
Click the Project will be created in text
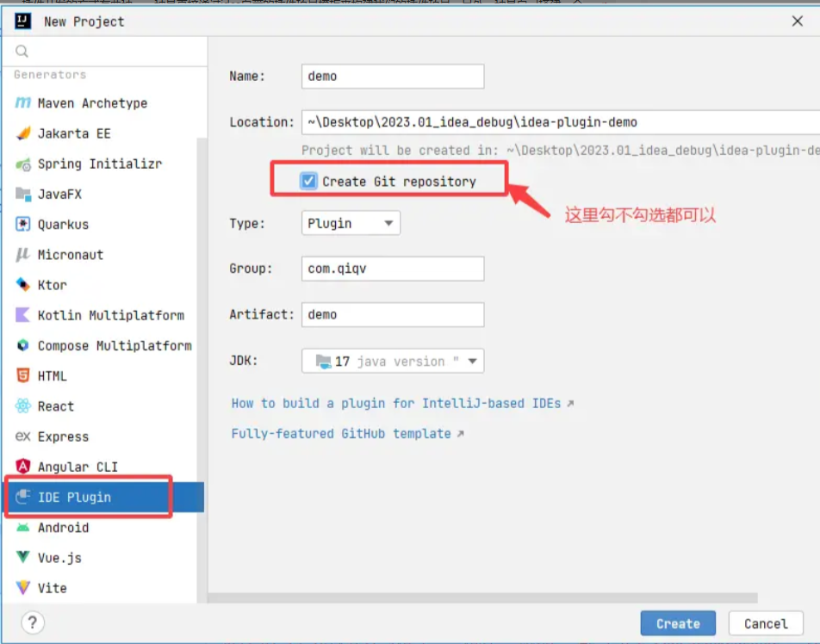[x=561, y=151]
